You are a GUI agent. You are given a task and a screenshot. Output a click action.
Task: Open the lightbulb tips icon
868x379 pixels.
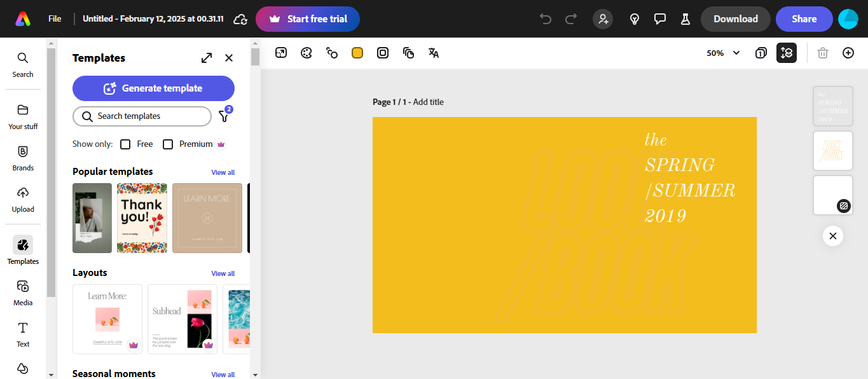[634, 19]
